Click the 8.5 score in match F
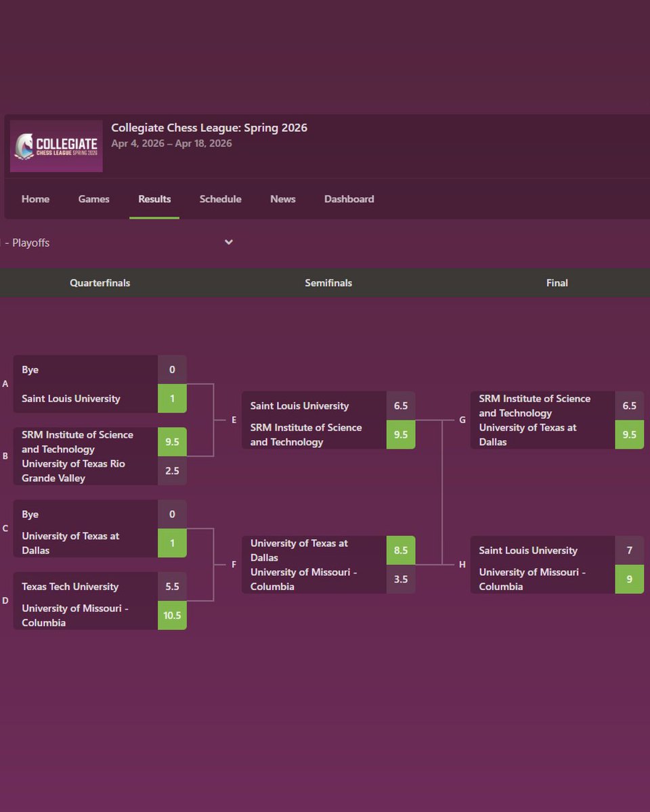The width and height of the screenshot is (650, 812). pos(401,550)
